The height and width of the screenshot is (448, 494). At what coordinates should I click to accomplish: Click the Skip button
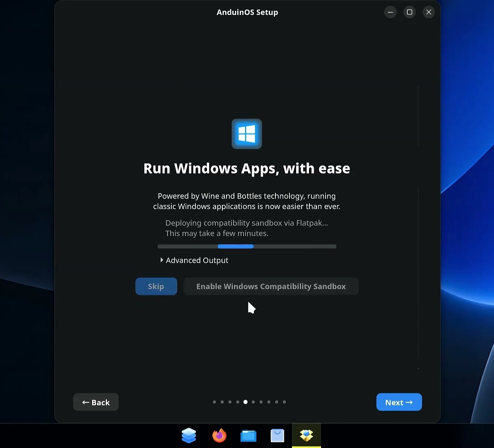click(156, 286)
